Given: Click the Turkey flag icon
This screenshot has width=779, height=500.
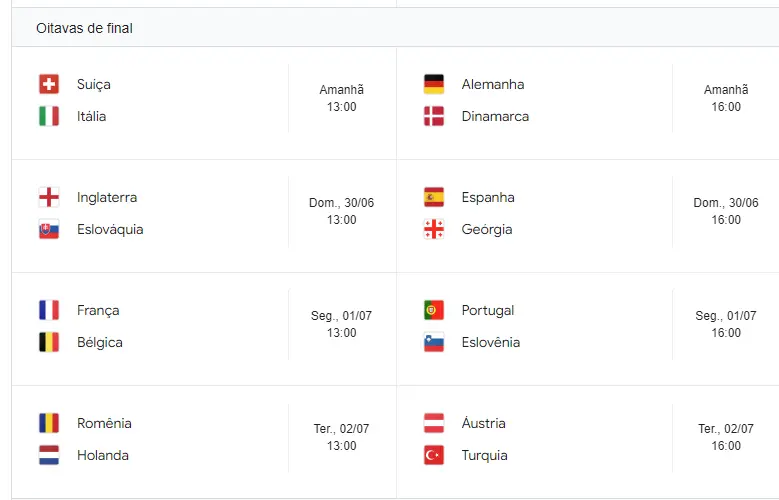Looking at the screenshot, I should click(x=434, y=455).
